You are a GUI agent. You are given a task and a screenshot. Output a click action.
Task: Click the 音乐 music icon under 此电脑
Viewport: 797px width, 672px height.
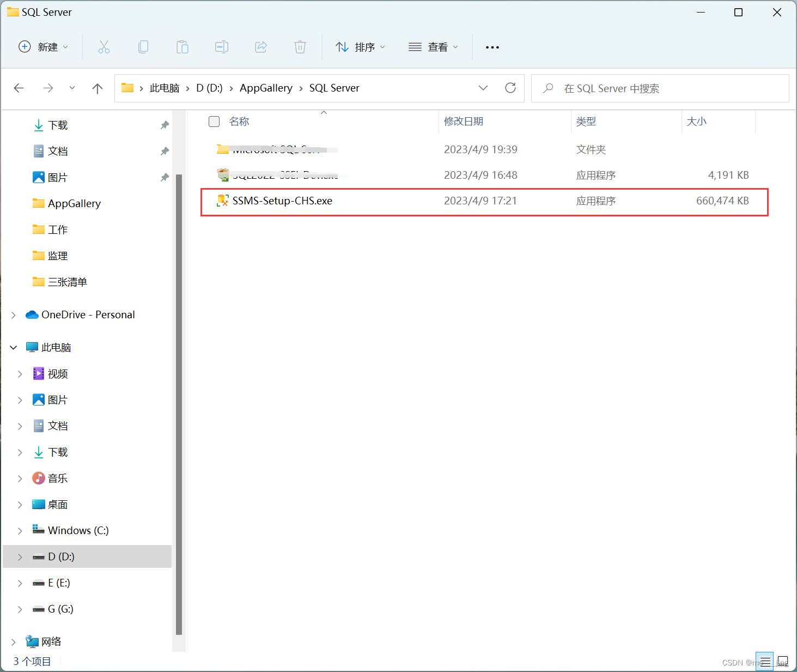[39, 479]
